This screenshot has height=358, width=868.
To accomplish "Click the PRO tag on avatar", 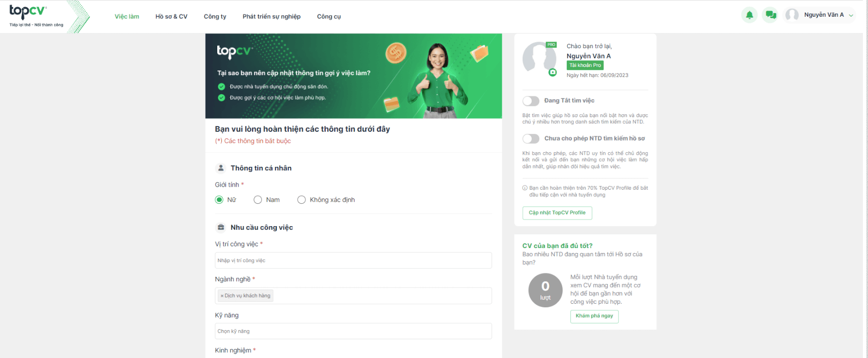I will point(551,45).
